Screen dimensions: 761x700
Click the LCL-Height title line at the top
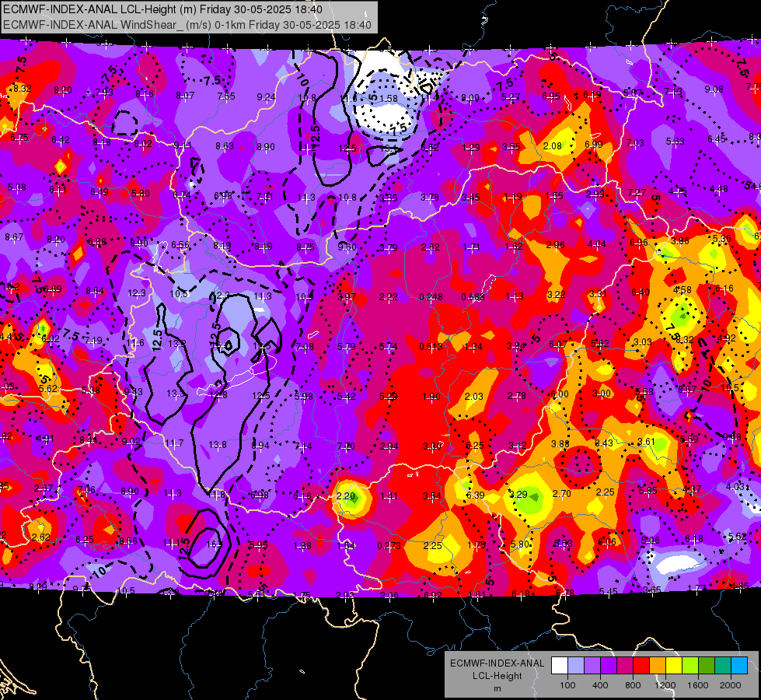(x=162, y=9)
